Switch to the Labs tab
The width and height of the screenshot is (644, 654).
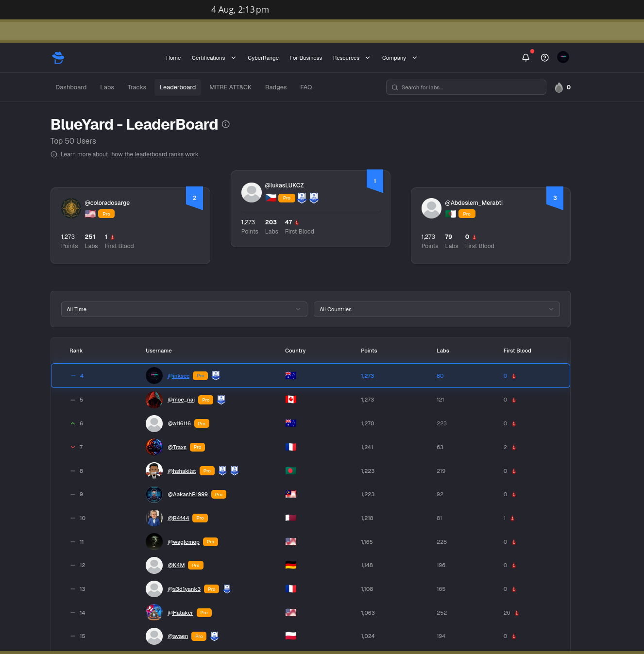(107, 87)
